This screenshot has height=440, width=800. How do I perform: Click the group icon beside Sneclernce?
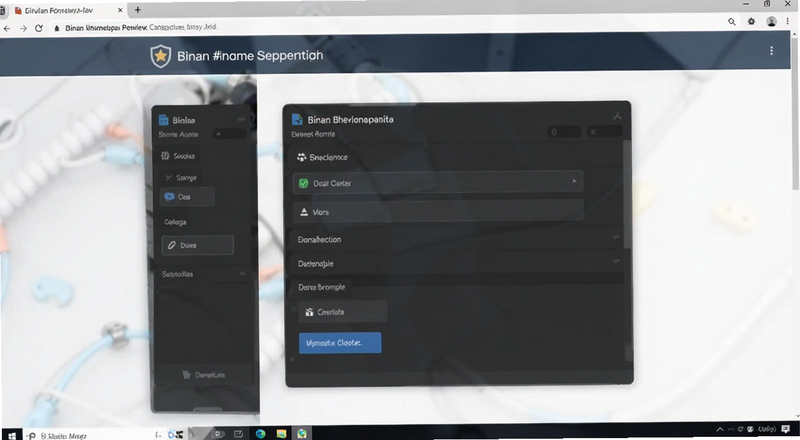[302, 157]
